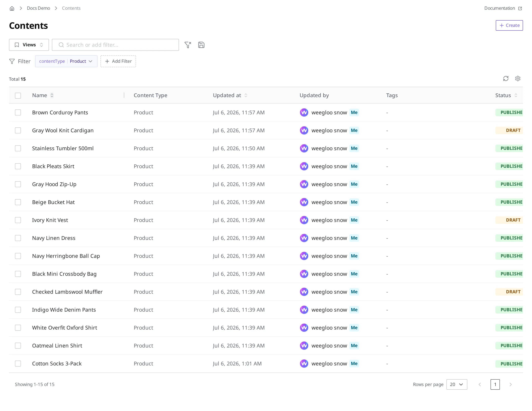Image resolution: width=532 pixels, height=411 pixels.
Task: Open the Views dropdown
Action: (29, 45)
